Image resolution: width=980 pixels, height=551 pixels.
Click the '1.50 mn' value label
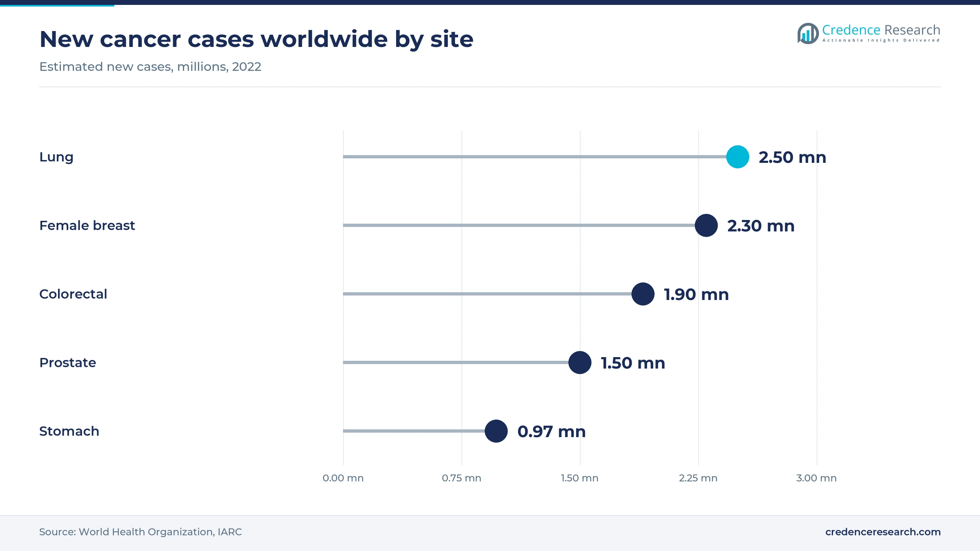[x=633, y=363]
